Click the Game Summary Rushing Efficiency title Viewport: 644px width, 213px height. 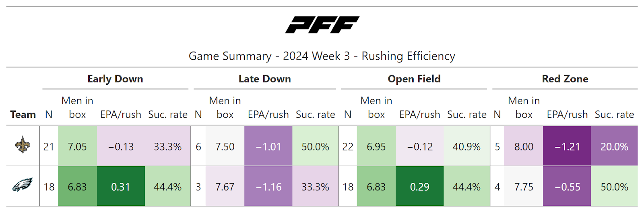coord(322,56)
